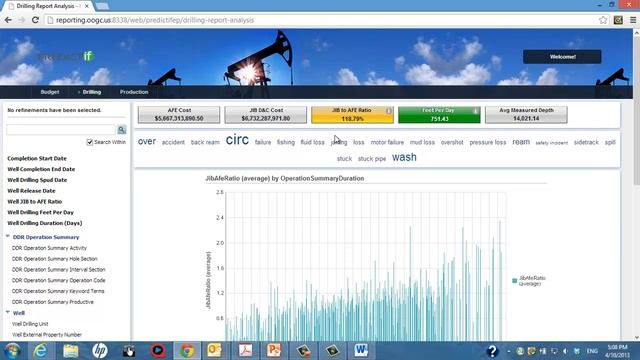Screen dimensions: 640x360
Task: Click the info icon on Feet Per Day tile
Action: (x=476, y=111)
